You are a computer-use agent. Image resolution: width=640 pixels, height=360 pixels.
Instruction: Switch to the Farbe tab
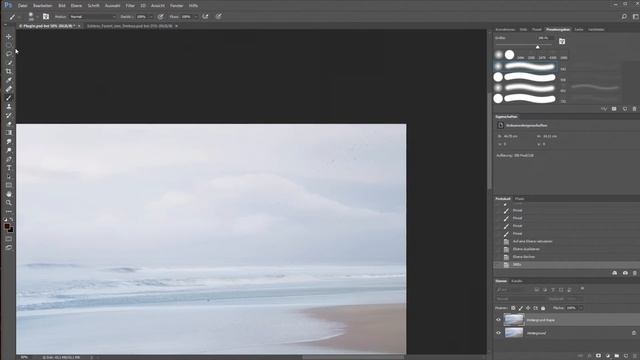[x=579, y=29]
